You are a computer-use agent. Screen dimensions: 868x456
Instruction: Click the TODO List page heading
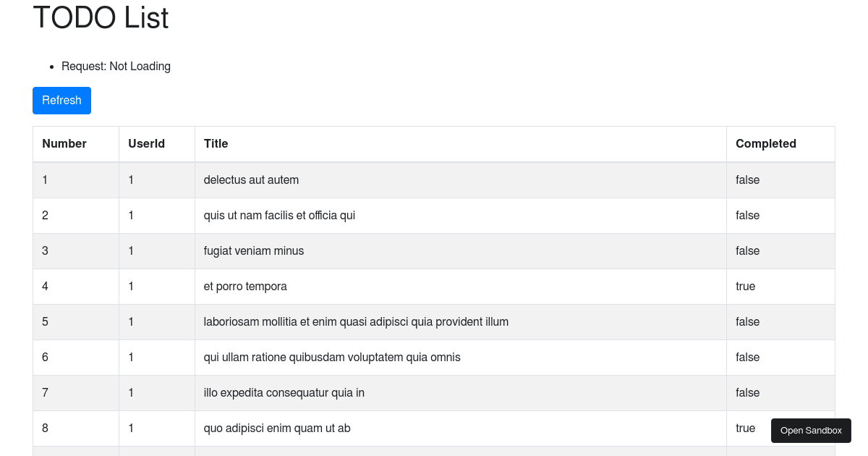pos(100,17)
